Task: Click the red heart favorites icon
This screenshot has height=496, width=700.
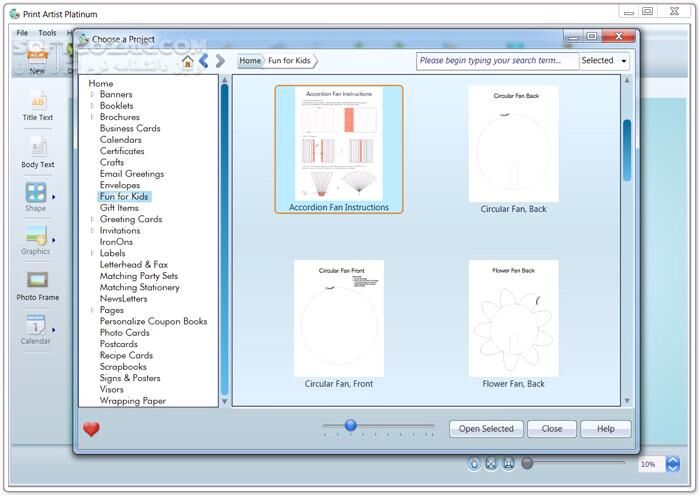Action: point(91,429)
